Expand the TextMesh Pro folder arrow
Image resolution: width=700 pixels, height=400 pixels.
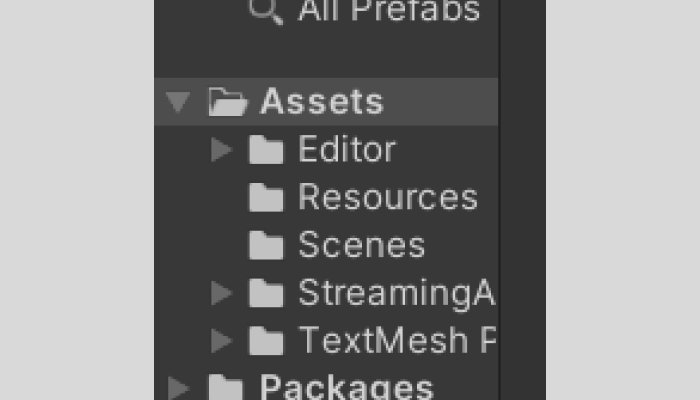[x=221, y=342]
